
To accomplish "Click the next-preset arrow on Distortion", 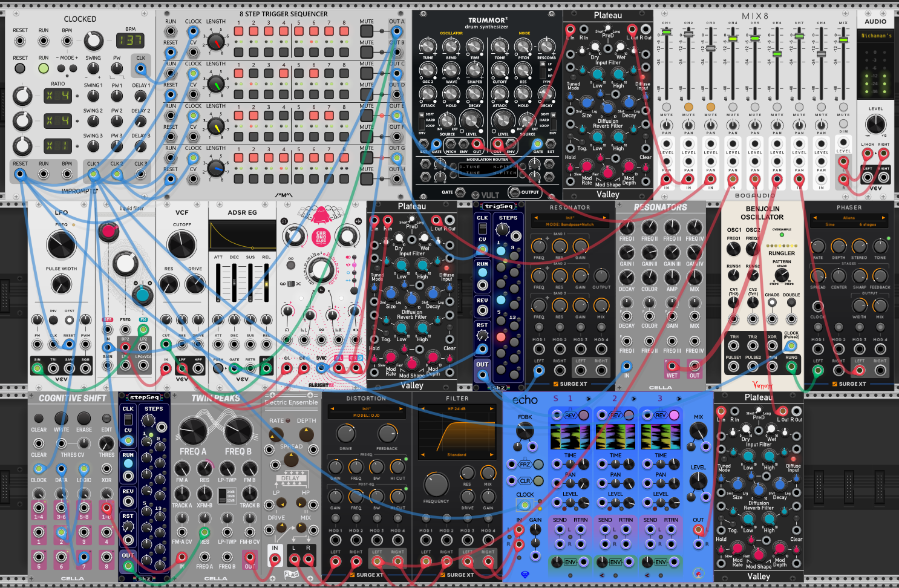I will point(400,409).
